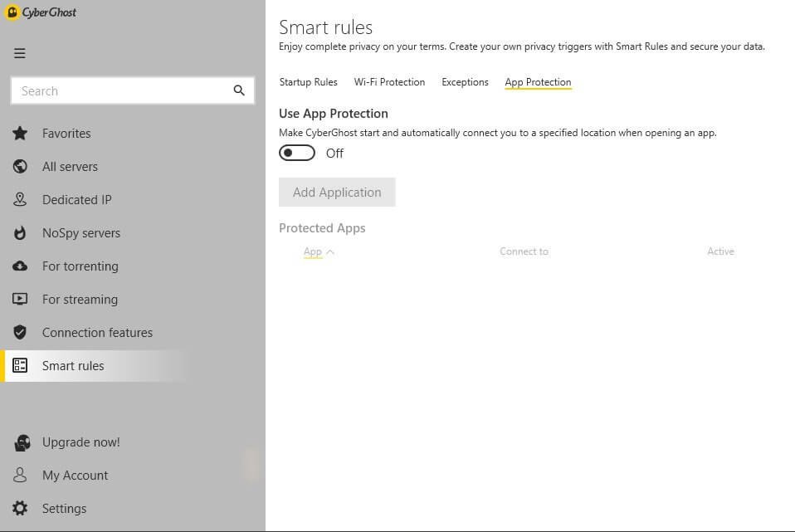Click the Add Application button
Image resolution: width=795 pixels, height=532 pixels.
pos(337,193)
